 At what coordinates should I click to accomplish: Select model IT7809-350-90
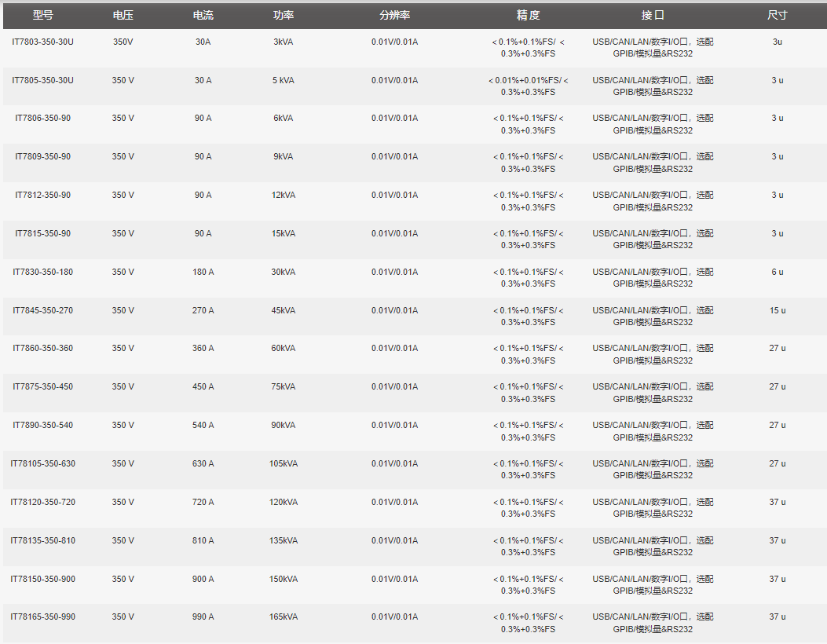[x=42, y=156]
